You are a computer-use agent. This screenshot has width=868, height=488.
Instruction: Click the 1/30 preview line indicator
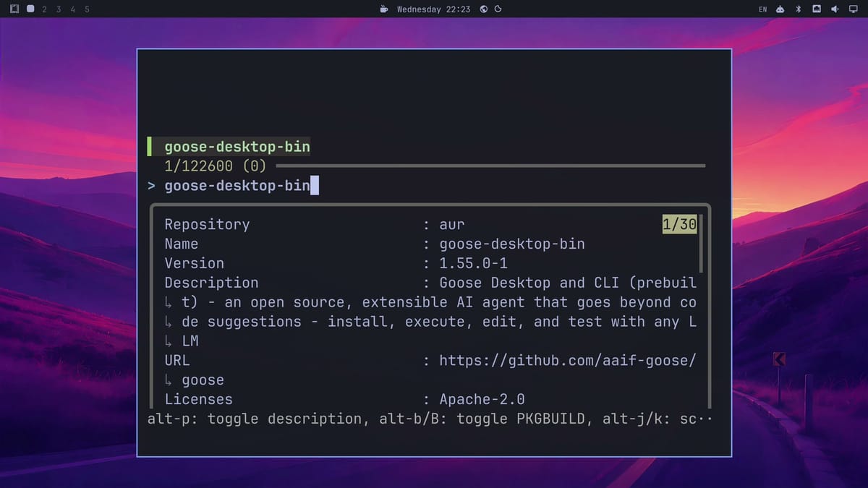[x=679, y=224]
